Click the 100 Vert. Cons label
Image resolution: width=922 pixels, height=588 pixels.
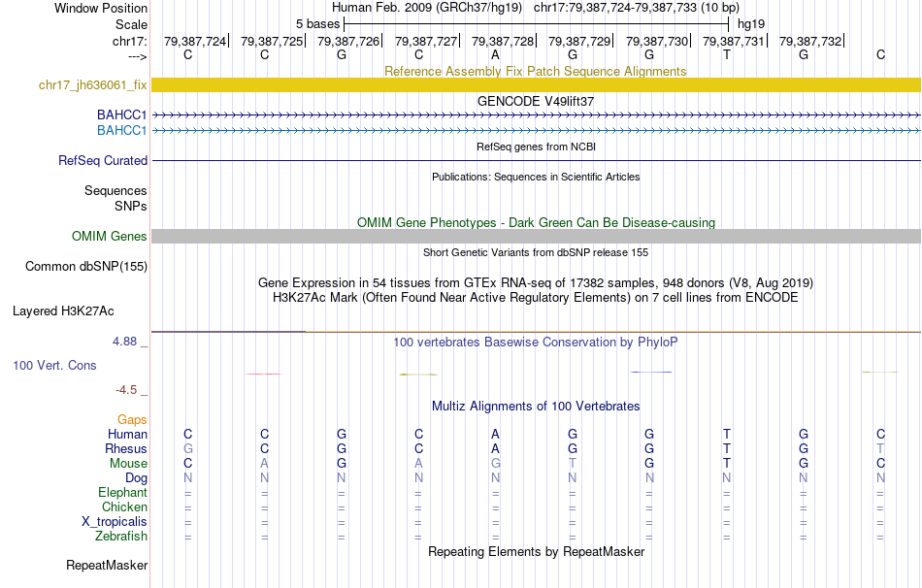(54, 365)
